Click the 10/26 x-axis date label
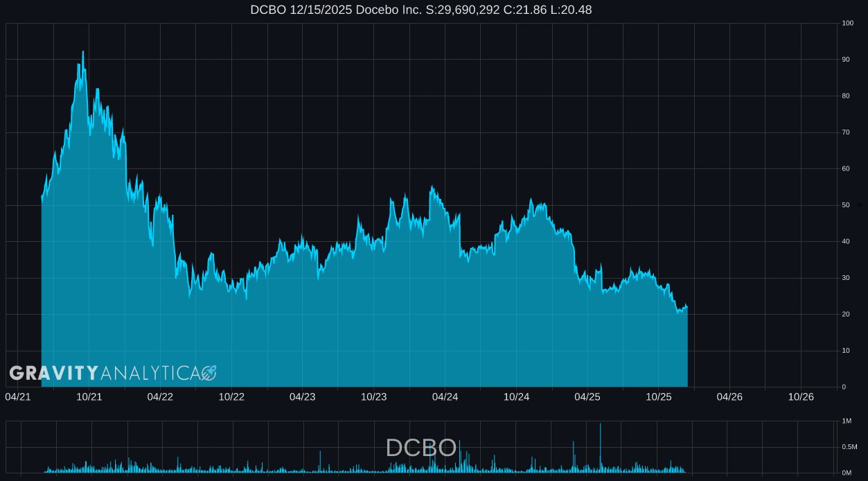Viewport: 868px width, 481px height. (x=801, y=397)
